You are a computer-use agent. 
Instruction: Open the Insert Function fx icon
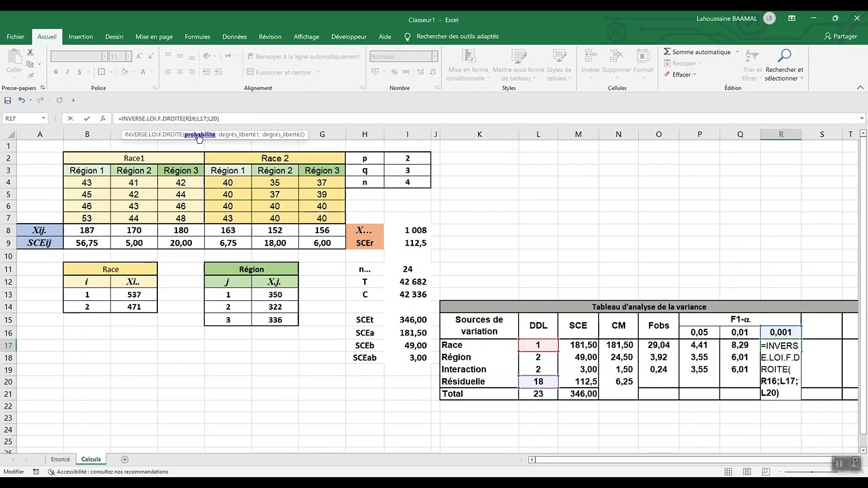click(103, 118)
